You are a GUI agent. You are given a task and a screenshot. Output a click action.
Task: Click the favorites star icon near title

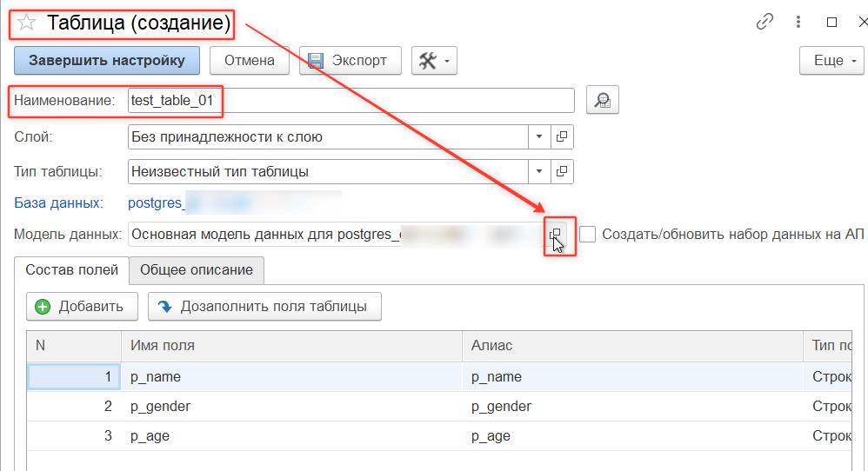click(26, 23)
